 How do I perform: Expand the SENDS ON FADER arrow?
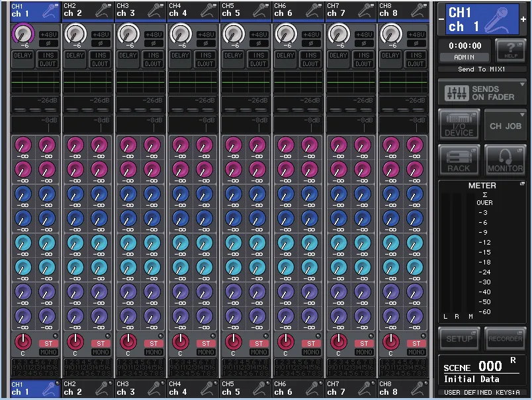[x=522, y=84]
